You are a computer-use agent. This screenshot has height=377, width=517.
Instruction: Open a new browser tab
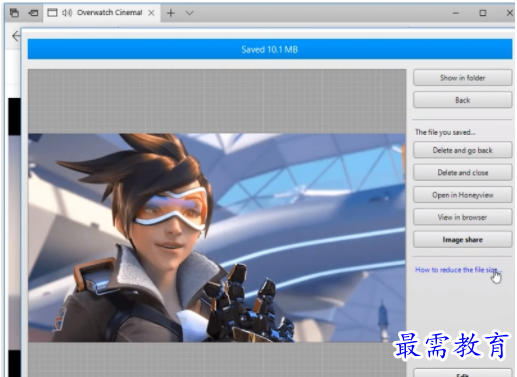[171, 13]
